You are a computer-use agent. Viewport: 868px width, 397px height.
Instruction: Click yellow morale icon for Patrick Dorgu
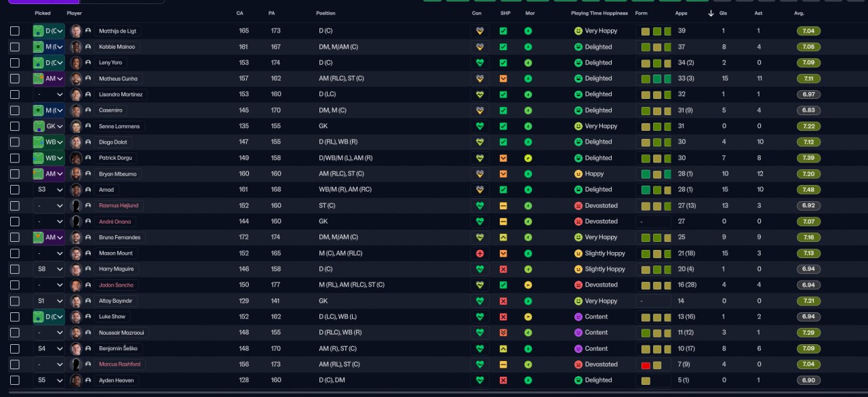click(528, 158)
